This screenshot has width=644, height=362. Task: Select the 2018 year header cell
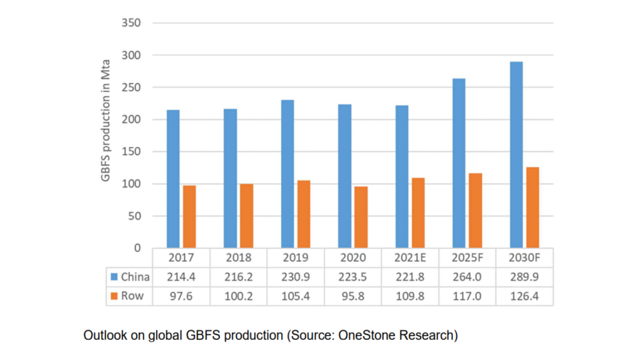coord(238,258)
